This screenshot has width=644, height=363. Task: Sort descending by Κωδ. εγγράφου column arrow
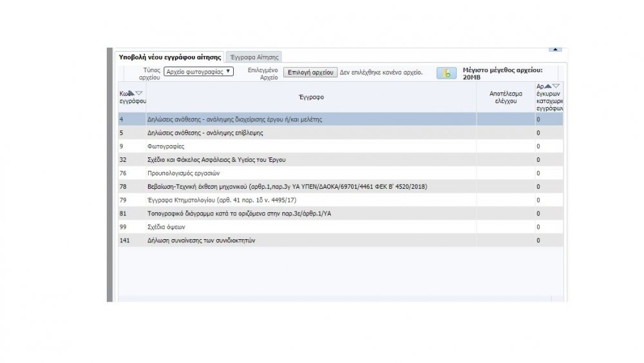pos(138,93)
